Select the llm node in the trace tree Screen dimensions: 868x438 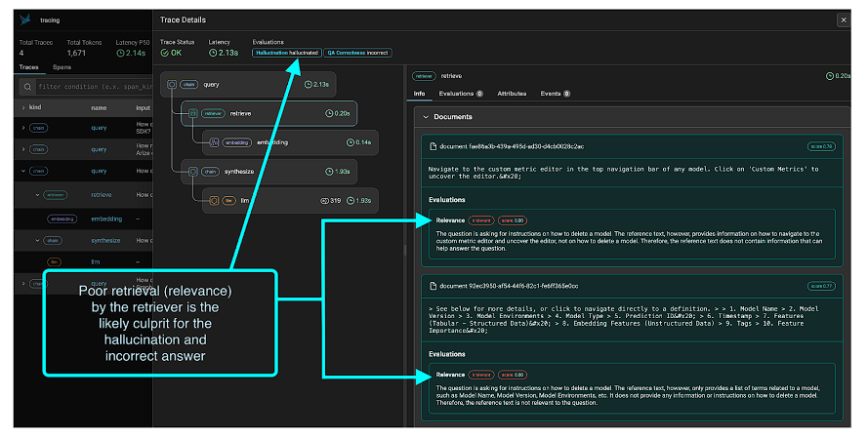(x=291, y=201)
